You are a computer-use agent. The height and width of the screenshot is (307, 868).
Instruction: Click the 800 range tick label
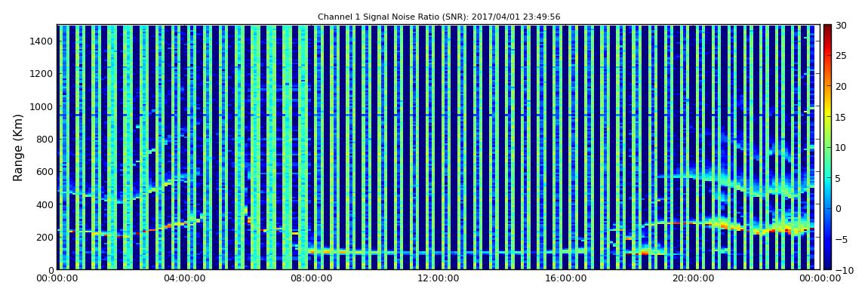(45, 139)
